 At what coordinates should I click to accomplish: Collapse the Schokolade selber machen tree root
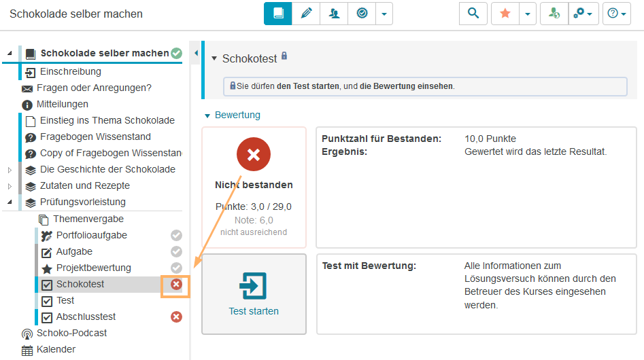[x=10, y=53]
